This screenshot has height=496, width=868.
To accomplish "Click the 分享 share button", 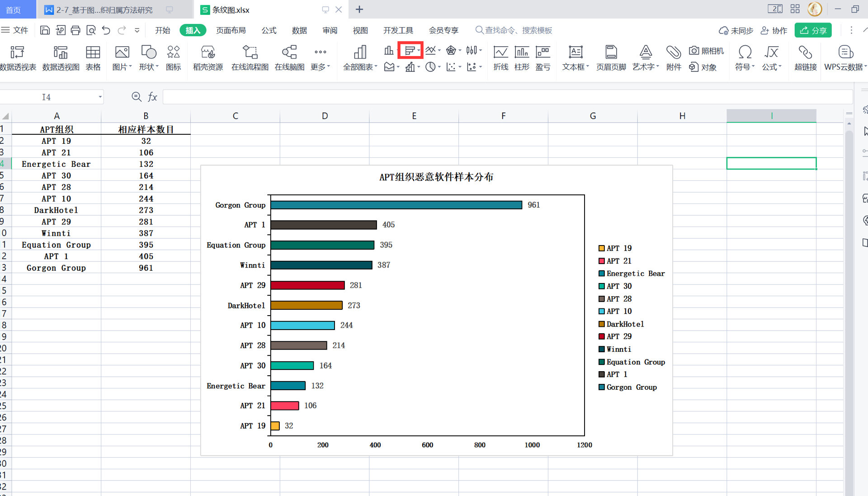I will point(813,30).
